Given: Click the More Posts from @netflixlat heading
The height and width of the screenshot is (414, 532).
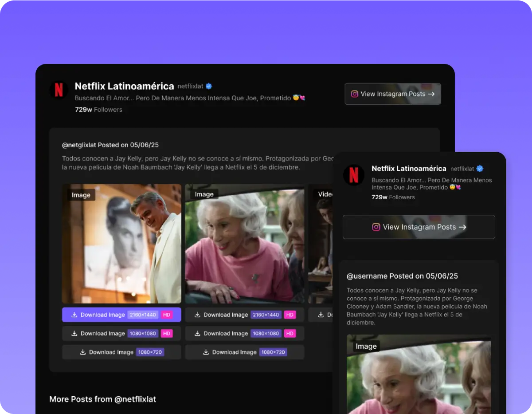Looking at the screenshot, I should [102, 399].
